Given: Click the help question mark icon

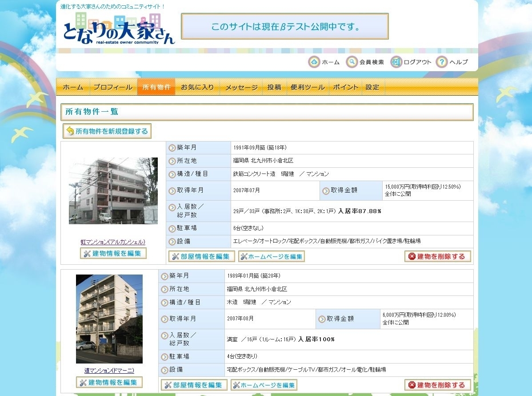Looking at the screenshot, I should coord(441,62).
